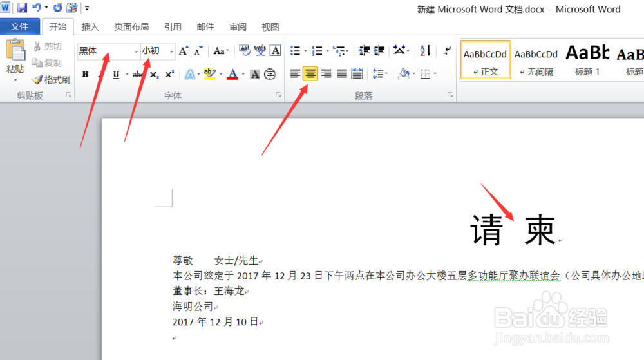The width and height of the screenshot is (644, 360).
Task: Toggle Align Right
Action: click(x=326, y=74)
